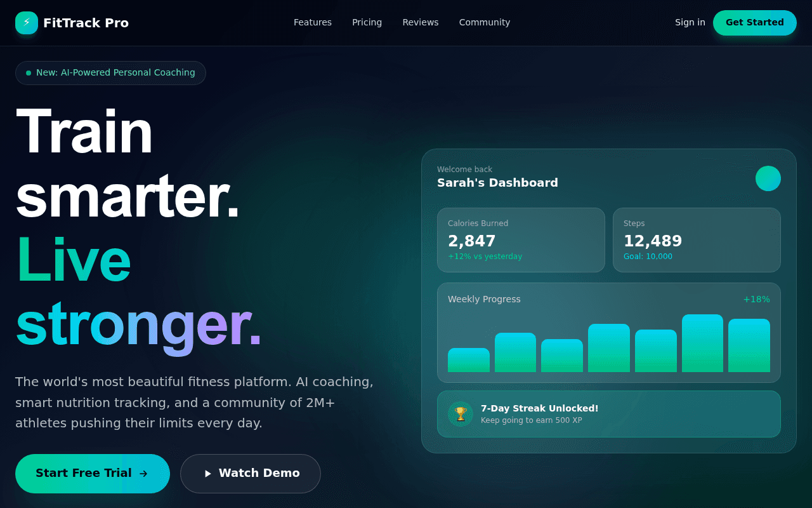Click the +18% weekly progress indicator
The width and height of the screenshot is (812, 508).
pos(756,299)
